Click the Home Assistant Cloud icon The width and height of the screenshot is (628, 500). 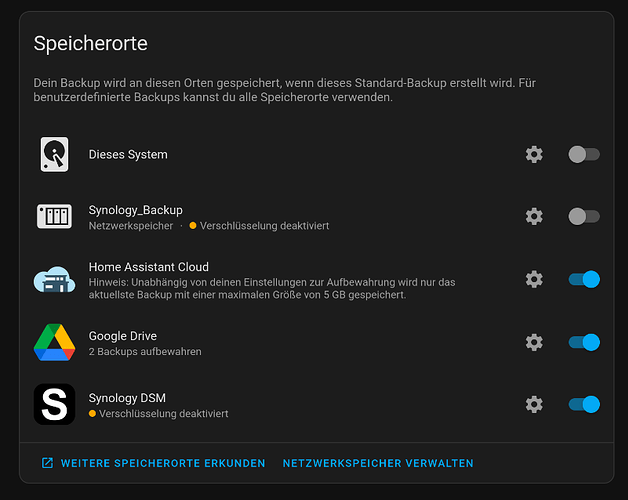tap(54, 279)
